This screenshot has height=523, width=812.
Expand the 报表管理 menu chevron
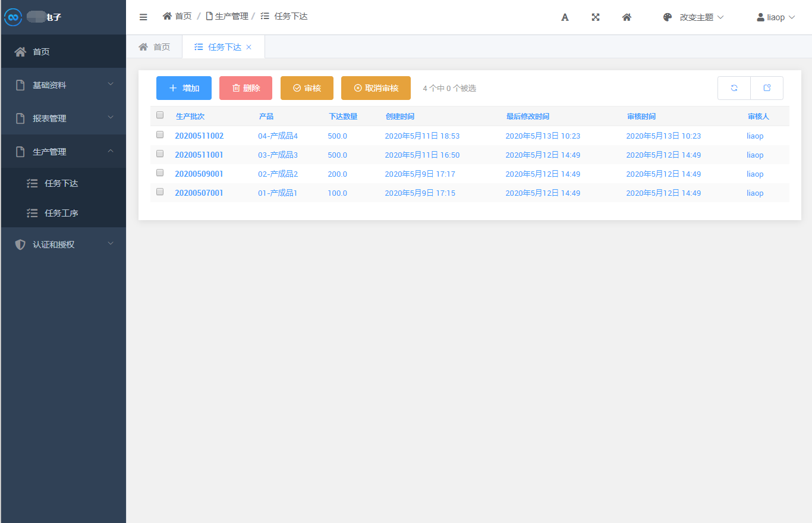click(x=111, y=118)
